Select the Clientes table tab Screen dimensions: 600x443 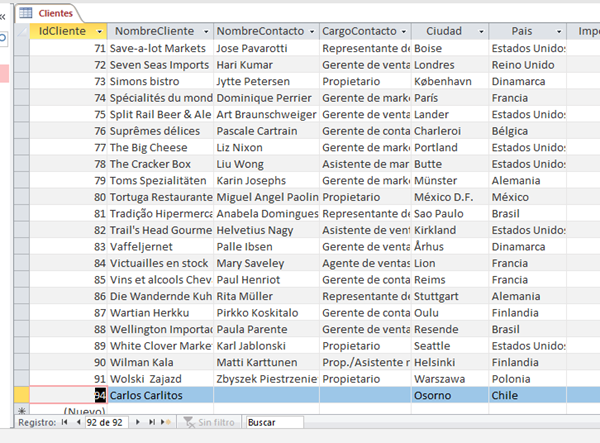(x=48, y=13)
